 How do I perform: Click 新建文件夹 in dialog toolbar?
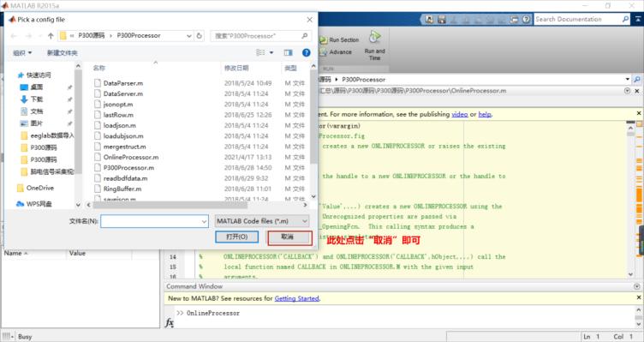62,53
